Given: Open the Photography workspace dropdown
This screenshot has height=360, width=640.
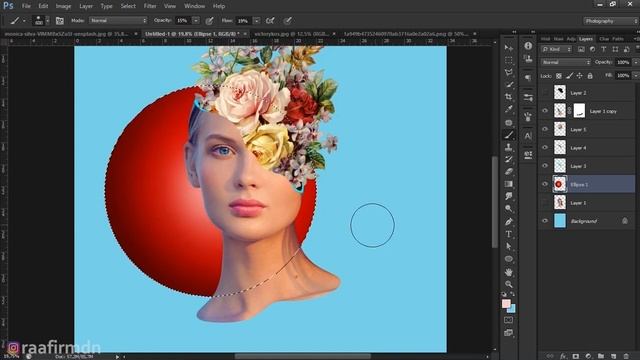Looking at the screenshot, I should coord(611,21).
